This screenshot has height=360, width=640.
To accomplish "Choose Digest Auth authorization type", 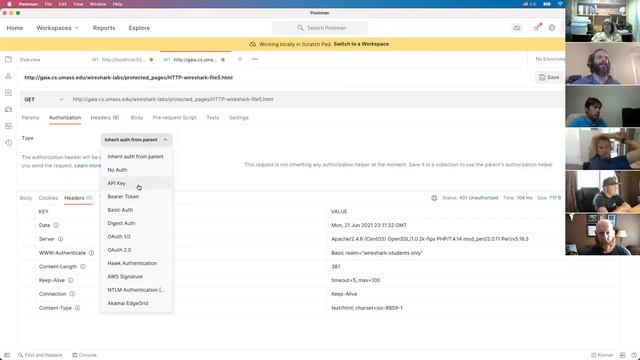I will tap(136, 223).
